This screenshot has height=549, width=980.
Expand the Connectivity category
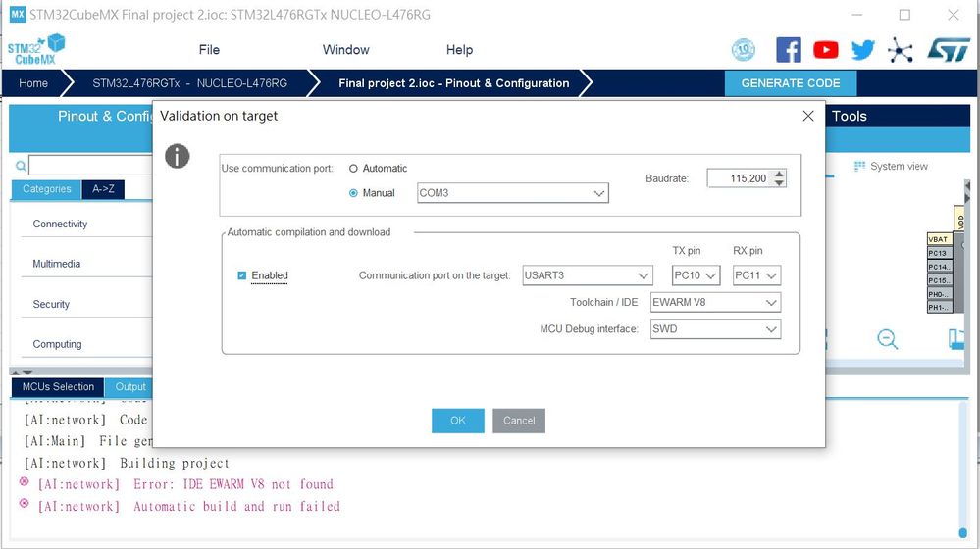click(60, 224)
